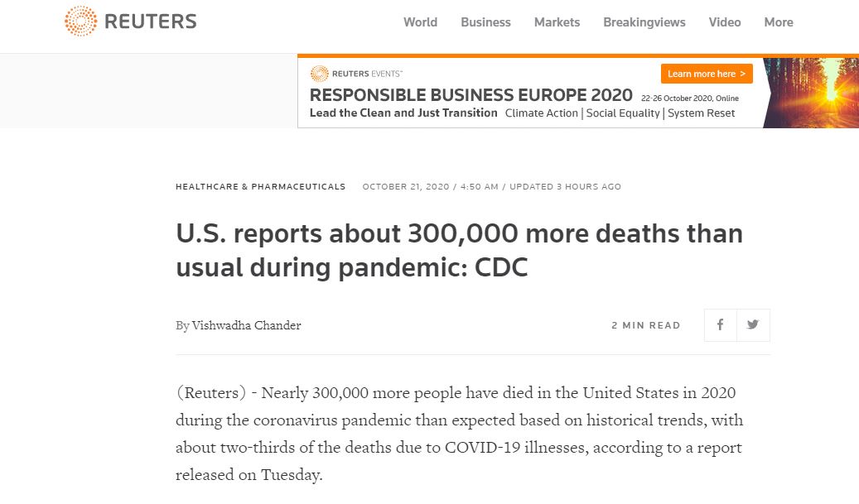This screenshot has width=859, height=504.
Task: Click the Climate Action text in banner
Action: tap(542, 113)
